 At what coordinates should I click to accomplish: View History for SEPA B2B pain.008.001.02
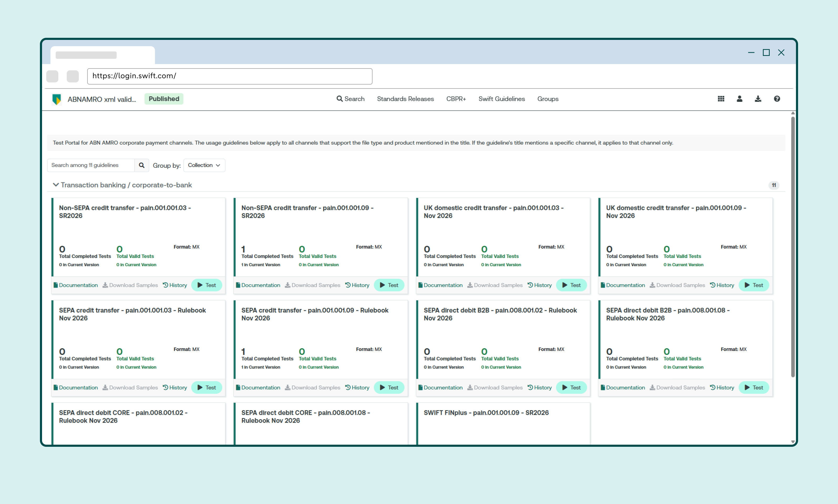[540, 387]
